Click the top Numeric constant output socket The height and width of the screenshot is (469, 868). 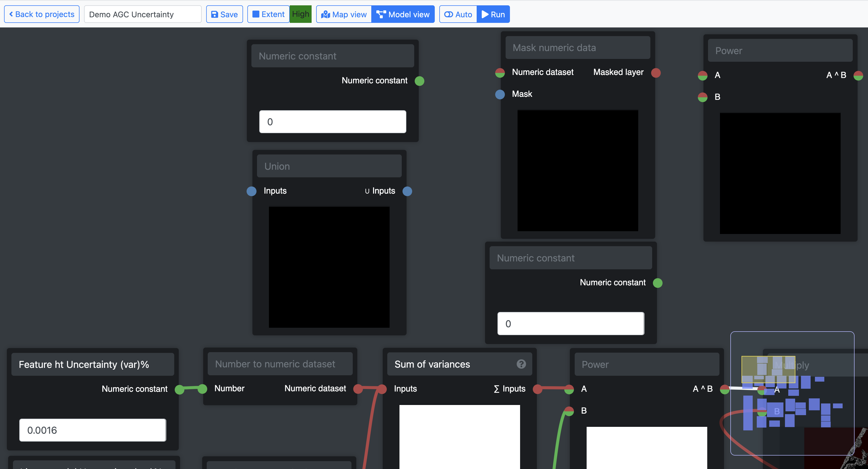click(420, 81)
